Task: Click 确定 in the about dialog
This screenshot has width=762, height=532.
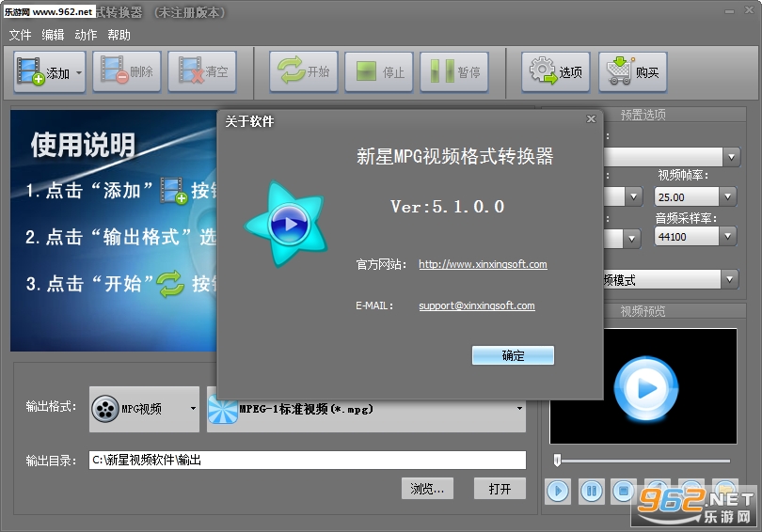Action: tap(513, 355)
